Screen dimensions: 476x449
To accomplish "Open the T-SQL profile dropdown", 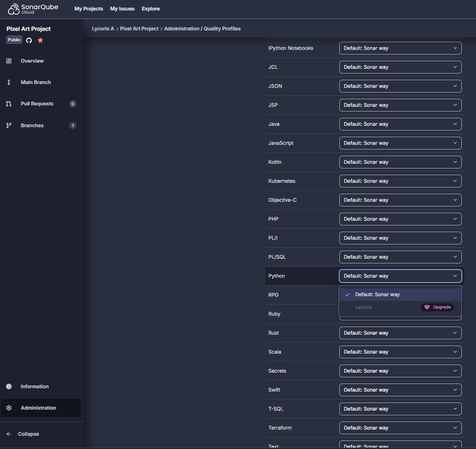I will pos(400,409).
